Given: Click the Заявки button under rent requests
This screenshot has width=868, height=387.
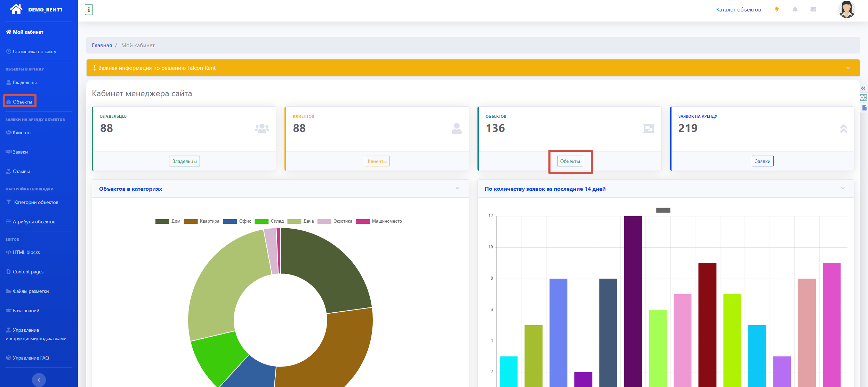Looking at the screenshot, I should (762, 161).
